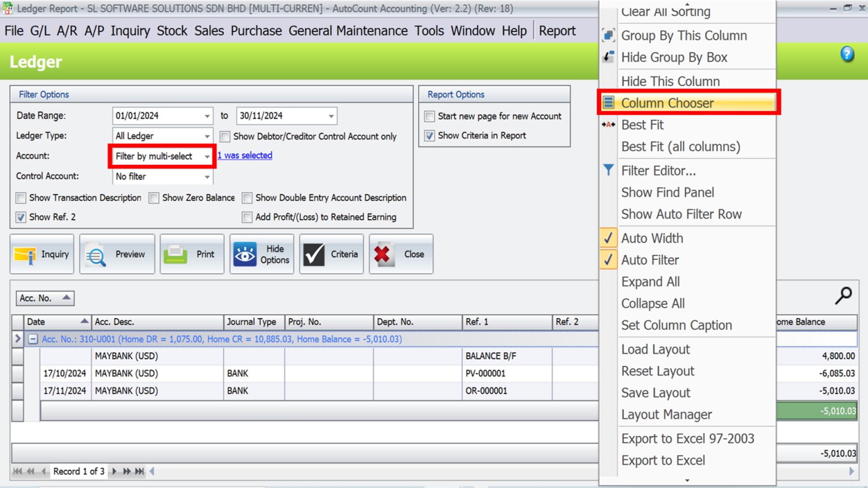Screen dimensions: 868x488
Task: Click the Inquiry button icon
Action: click(x=42, y=254)
